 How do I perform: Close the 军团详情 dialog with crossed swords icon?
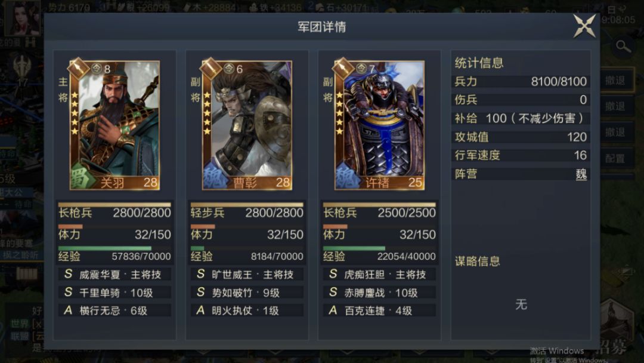pyautogui.click(x=584, y=26)
